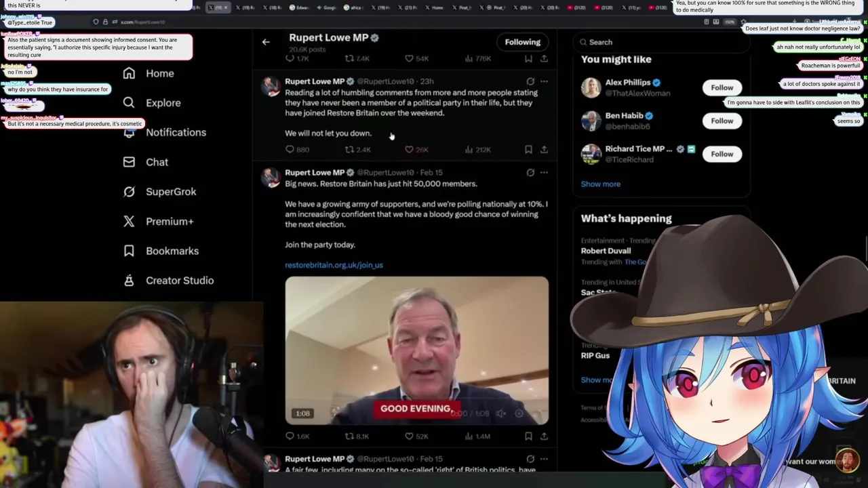Open more options on 50,000 members post
Image resolution: width=868 pixels, height=488 pixels.
pos(544,172)
